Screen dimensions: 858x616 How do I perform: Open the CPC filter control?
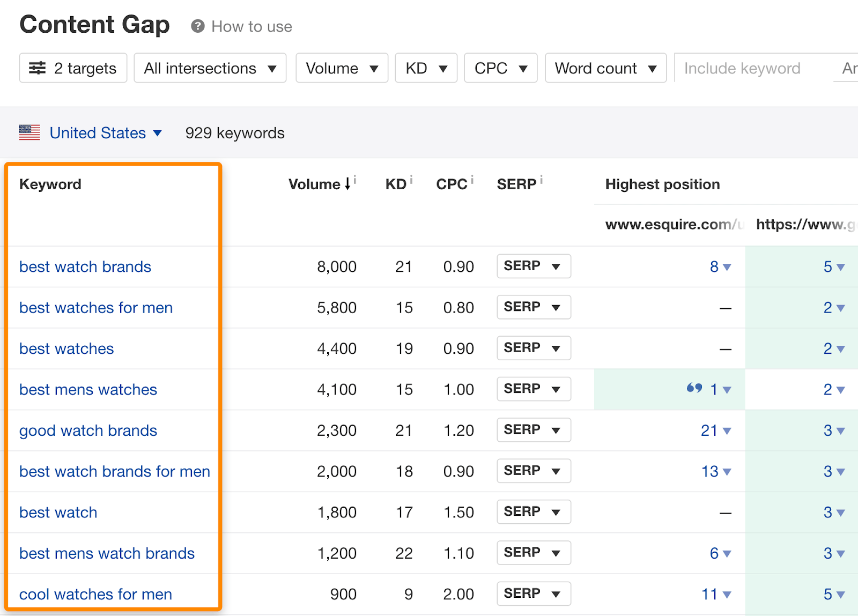point(500,68)
